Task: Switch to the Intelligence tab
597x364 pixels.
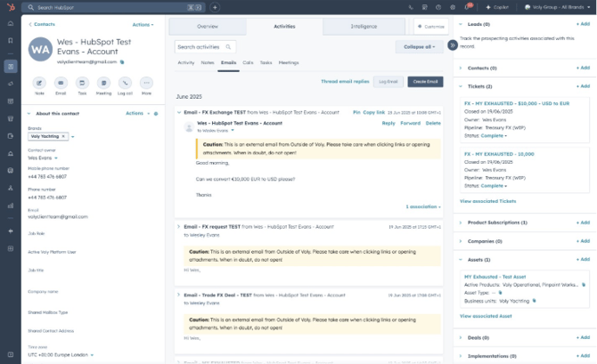Action: 364,26
